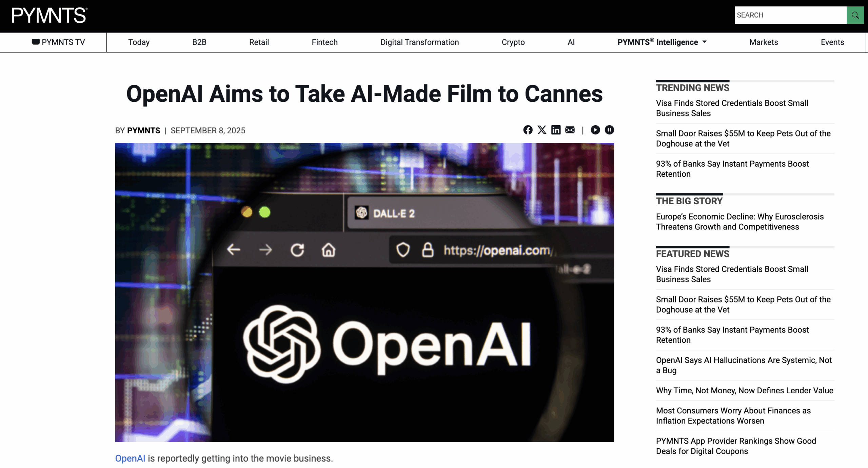Focus the SEARCH input field

pos(790,15)
